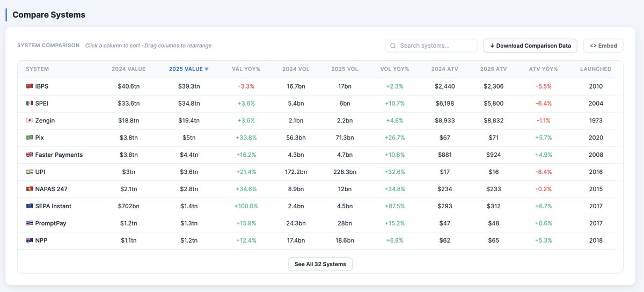The width and height of the screenshot is (644, 292).
Task: Select the UPI system name
Action: click(40, 172)
